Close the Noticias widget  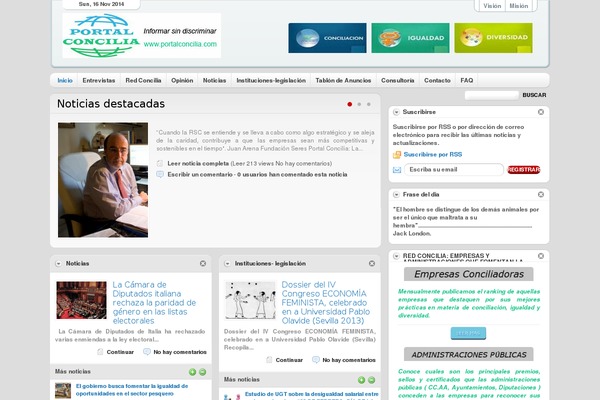[x=203, y=263]
